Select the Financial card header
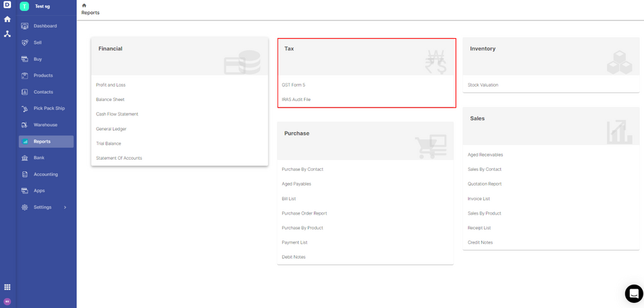644x308 pixels. coord(179,55)
